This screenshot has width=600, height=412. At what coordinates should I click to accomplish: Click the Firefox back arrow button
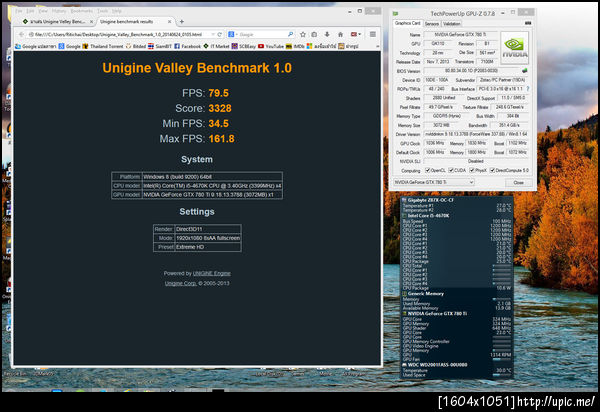point(21,34)
